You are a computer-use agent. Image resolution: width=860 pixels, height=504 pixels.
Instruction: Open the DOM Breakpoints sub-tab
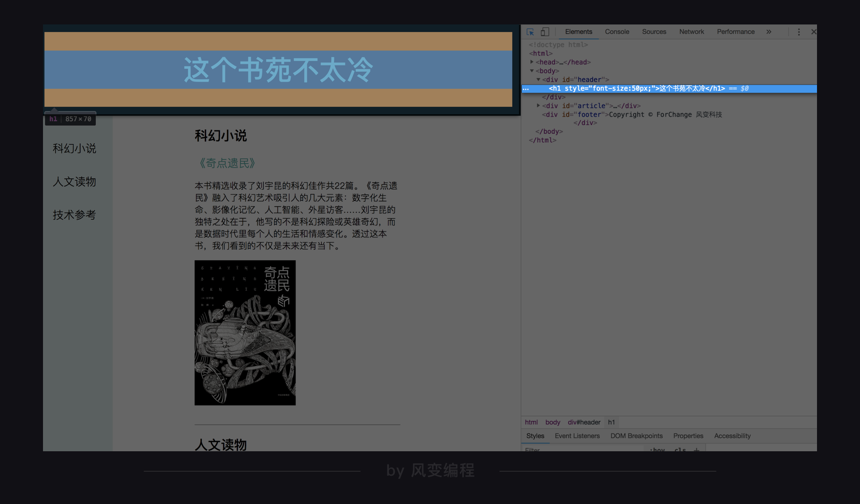pyautogui.click(x=637, y=436)
